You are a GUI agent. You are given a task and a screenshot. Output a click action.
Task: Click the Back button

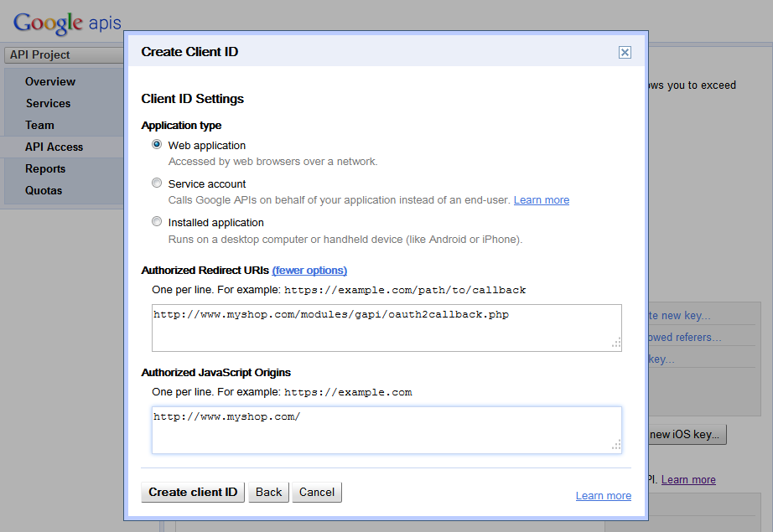click(x=268, y=492)
